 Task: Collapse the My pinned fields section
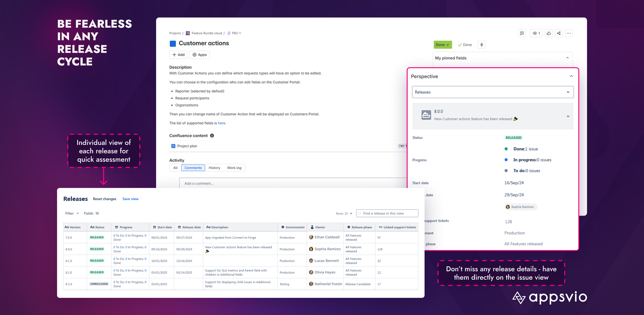[x=567, y=58]
